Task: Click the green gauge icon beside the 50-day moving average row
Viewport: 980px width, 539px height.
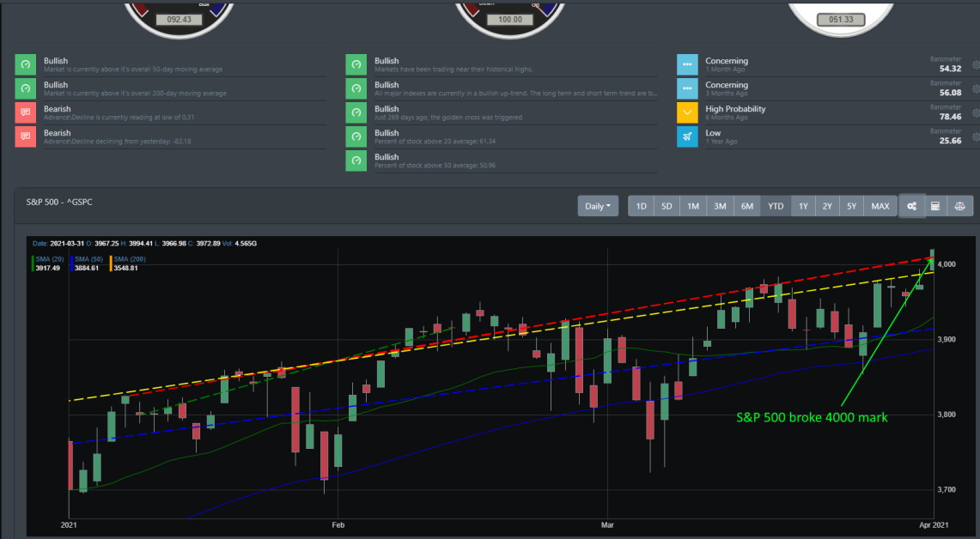Action: [26, 64]
